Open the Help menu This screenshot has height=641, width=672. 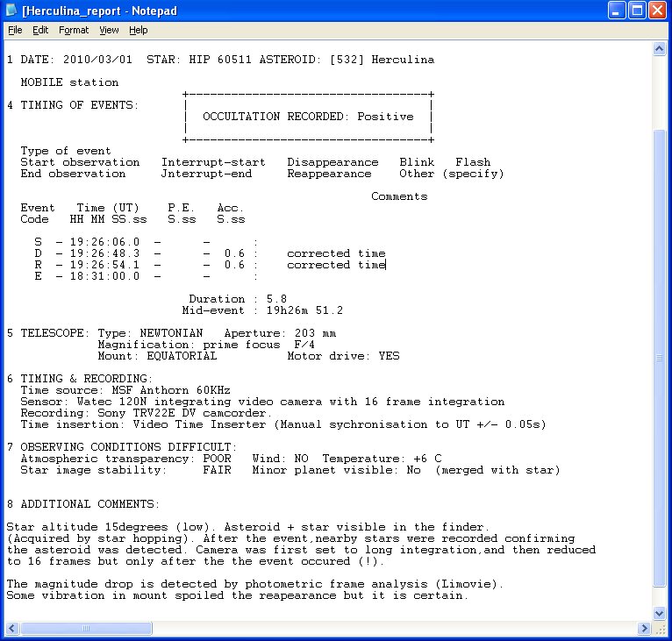139,30
